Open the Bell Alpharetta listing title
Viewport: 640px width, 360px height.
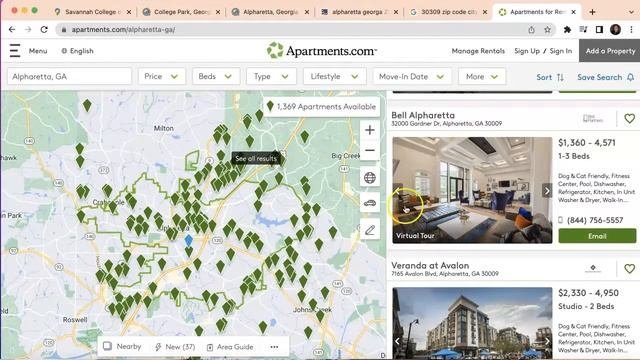[423, 115]
